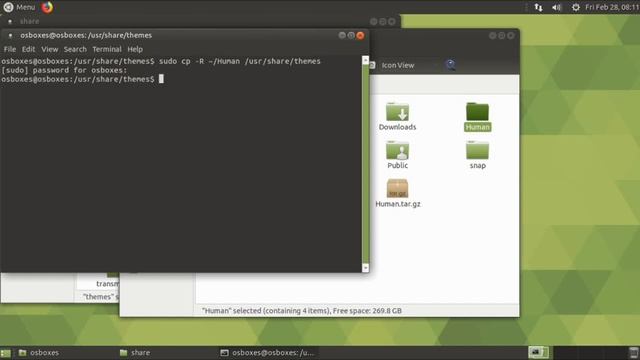Open the volume control indicator
The width and height of the screenshot is (640, 360).
coord(556,7)
